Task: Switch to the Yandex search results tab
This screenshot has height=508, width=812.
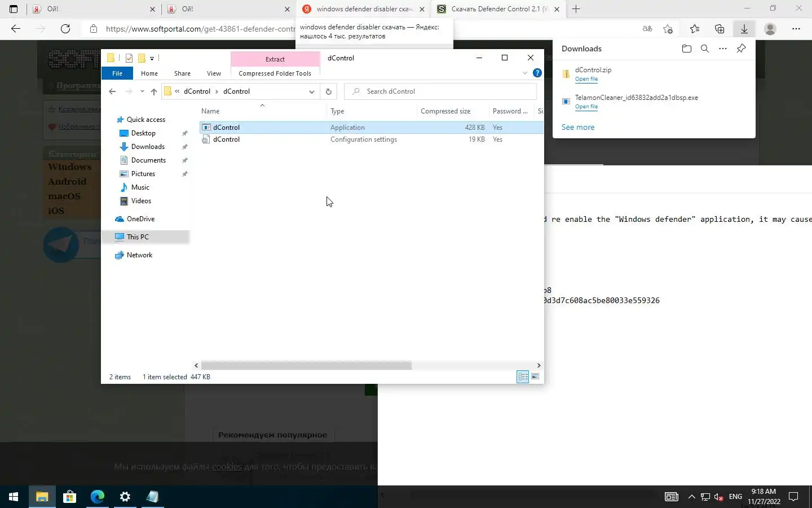Action: click(x=364, y=9)
